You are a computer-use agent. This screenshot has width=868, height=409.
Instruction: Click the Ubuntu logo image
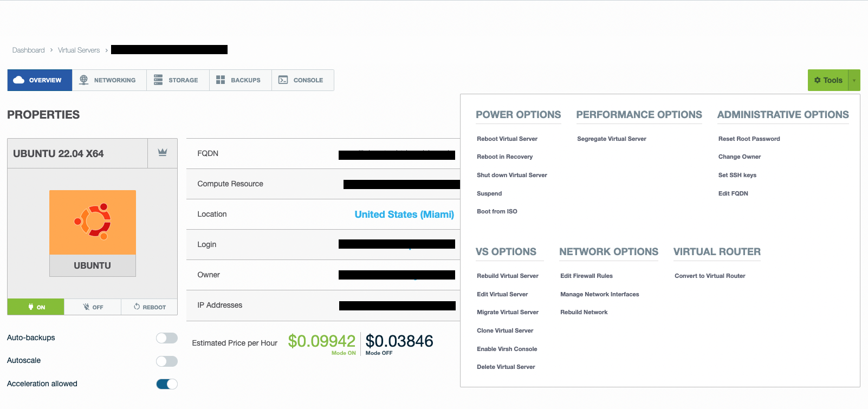(93, 222)
